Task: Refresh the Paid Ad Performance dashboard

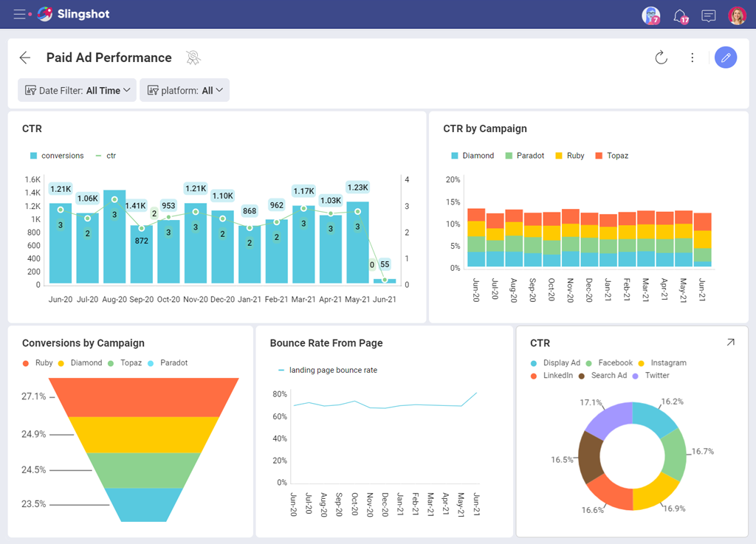Action: pos(661,58)
